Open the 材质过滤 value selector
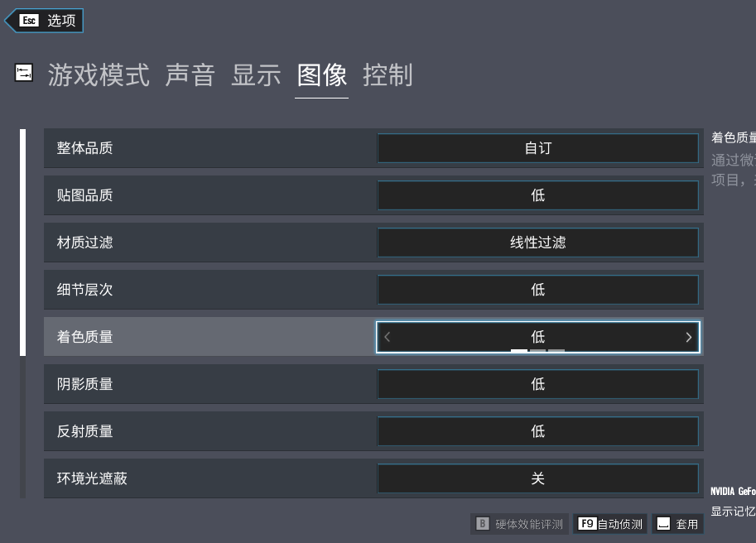Image resolution: width=756 pixels, height=543 pixels. click(x=537, y=243)
